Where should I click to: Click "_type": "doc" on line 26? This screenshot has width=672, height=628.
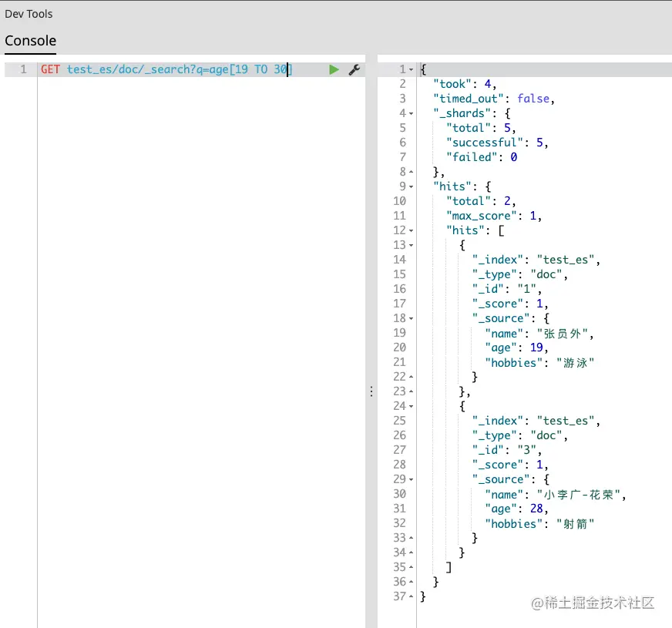point(519,435)
